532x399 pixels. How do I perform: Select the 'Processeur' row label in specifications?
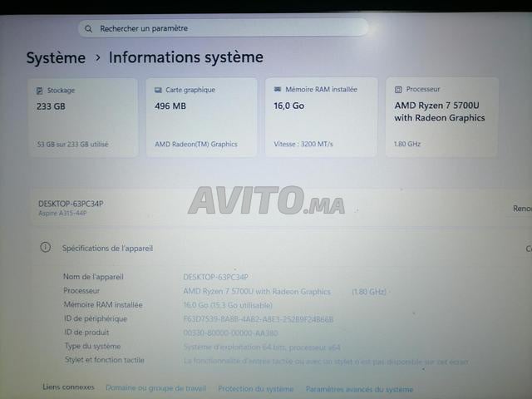81,291
